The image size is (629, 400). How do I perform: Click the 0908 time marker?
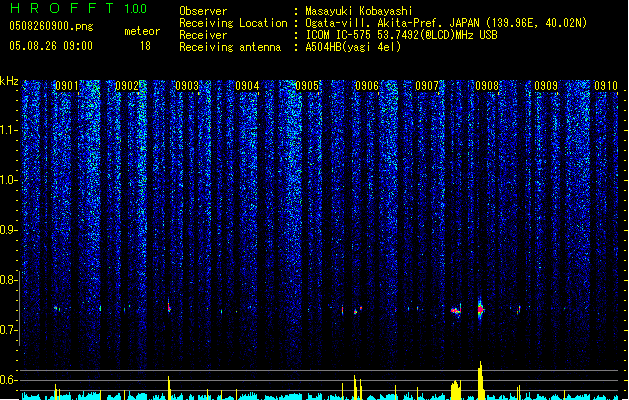(487, 86)
